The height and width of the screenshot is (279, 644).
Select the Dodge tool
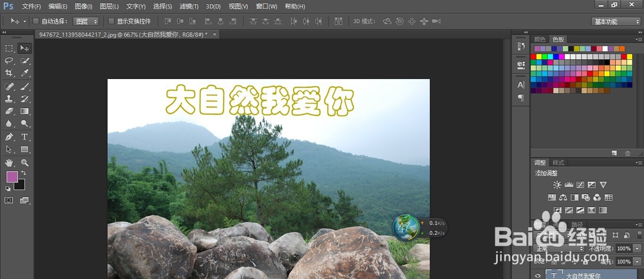(24, 123)
